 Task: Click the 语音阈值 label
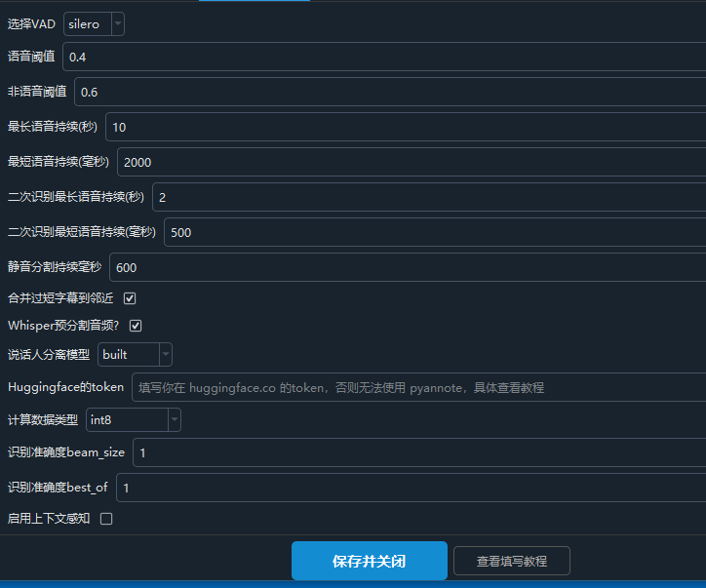pos(31,57)
